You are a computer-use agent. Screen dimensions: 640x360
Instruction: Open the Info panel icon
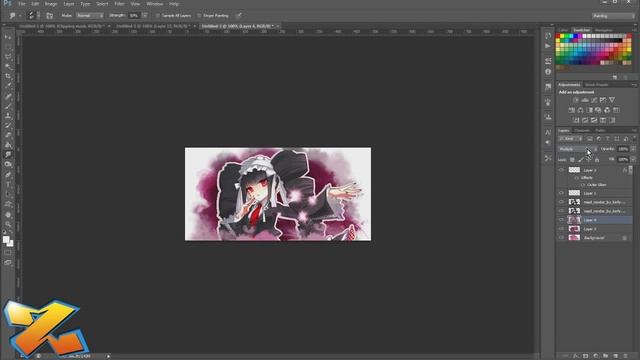(x=548, y=71)
